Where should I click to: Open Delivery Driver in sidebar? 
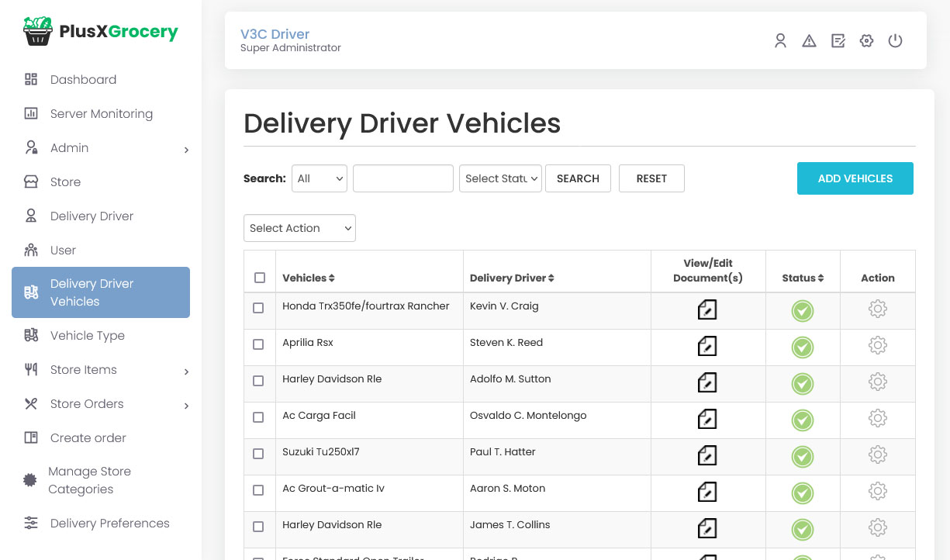(x=92, y=216)
